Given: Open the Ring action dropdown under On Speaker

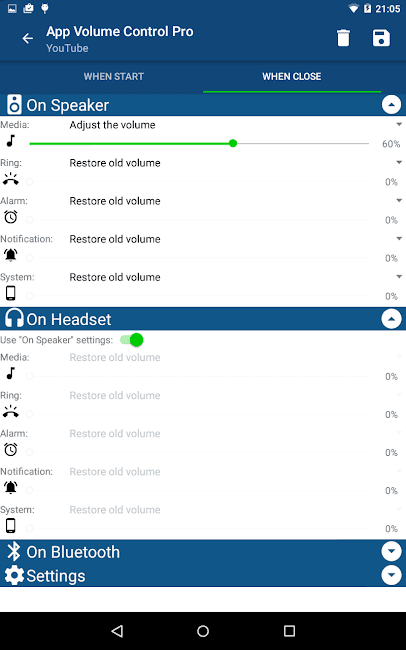Looking at the screenshot, I should (x=235, y=163).
